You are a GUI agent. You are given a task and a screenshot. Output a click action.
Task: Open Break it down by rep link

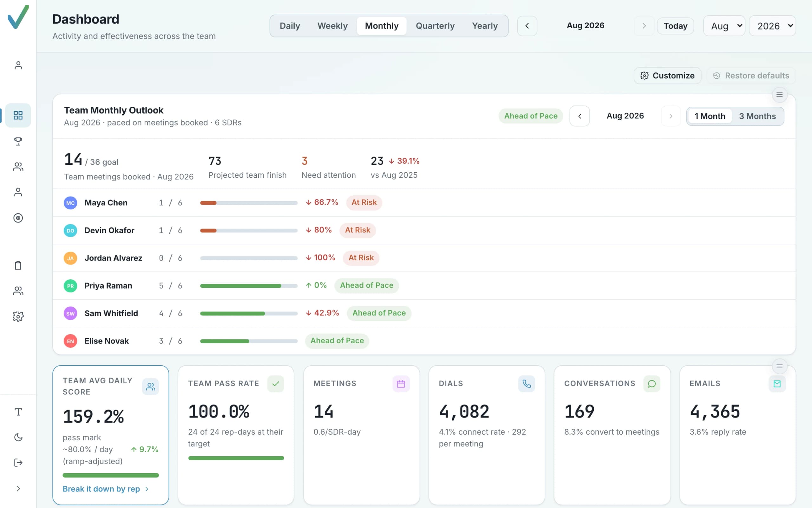[106, 489]
